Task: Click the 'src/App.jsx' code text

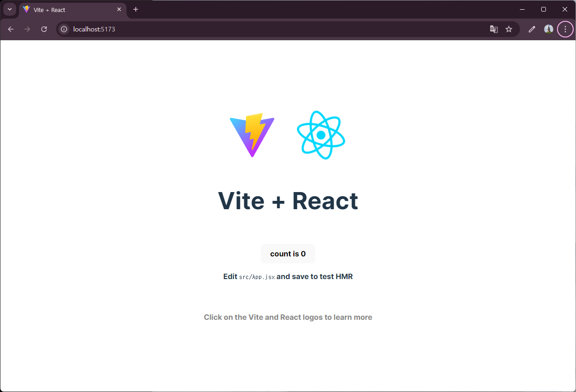Action: (x=257, y=277)
